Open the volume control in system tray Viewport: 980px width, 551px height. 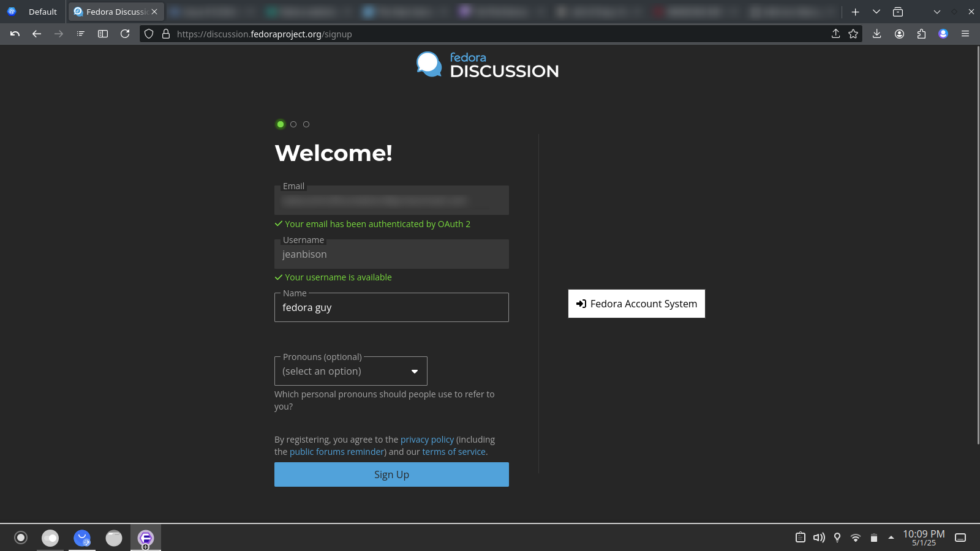819,538
